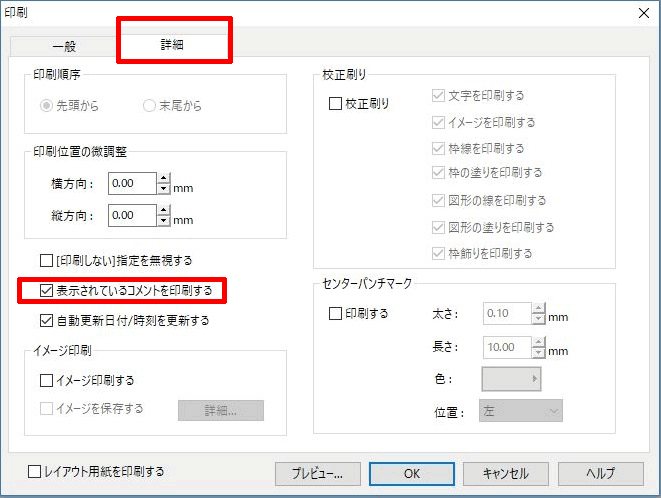Toggle 枠の塗りを印刷する checkbox
Viewport: 661px width, 498px height.
click(438, 172)
